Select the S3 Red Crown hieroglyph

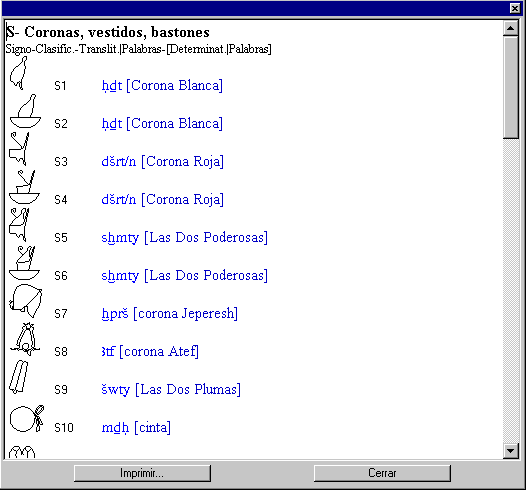pos(19,149)
